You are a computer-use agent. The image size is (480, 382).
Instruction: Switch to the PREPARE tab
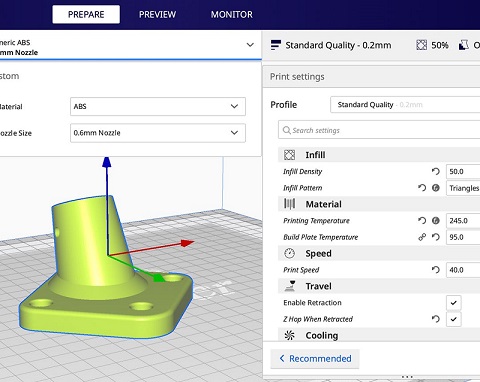[x=86, y=14]
